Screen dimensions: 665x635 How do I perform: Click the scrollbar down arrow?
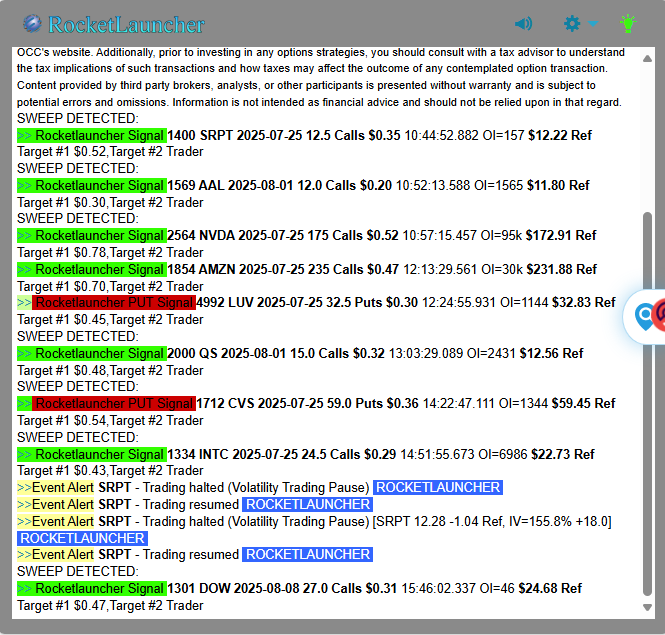coord(647,607)
